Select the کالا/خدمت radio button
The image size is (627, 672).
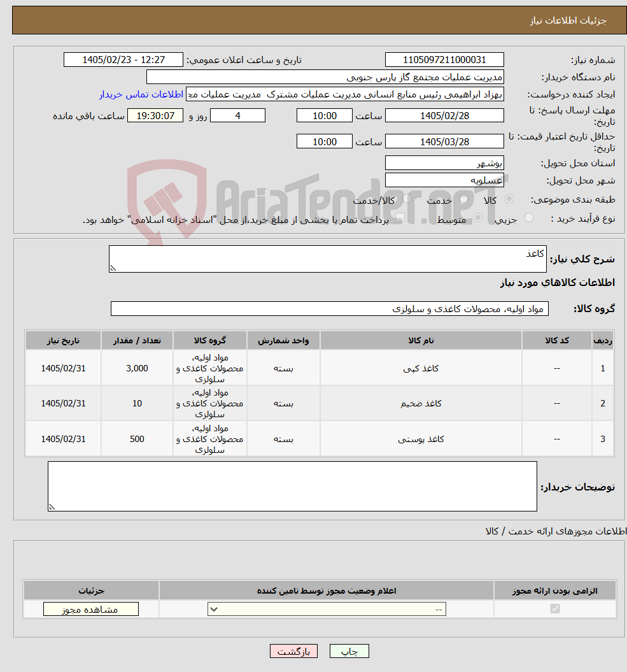pyautogui.click(x=407, y=199)
